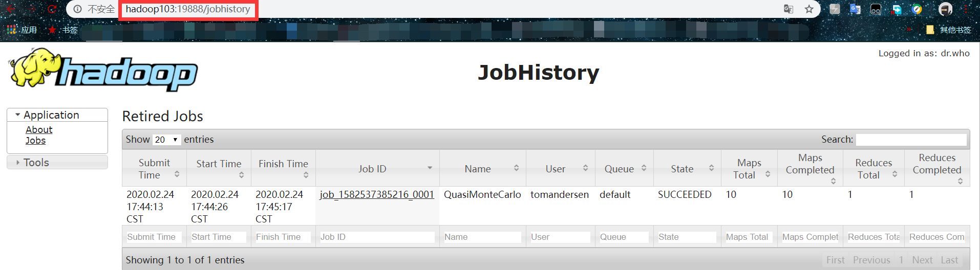980x270 pixels.
Task: Focus the Search input field
Action: [x=911, y=140]
